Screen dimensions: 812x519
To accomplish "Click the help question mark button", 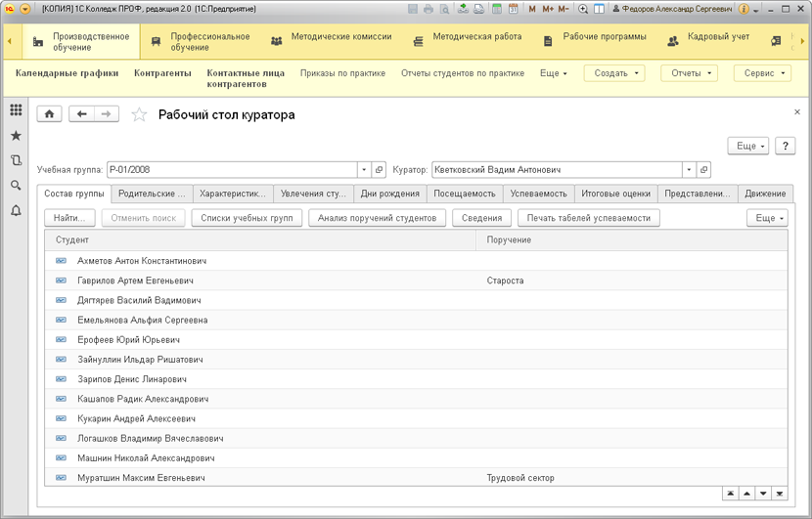I will 785,146.
